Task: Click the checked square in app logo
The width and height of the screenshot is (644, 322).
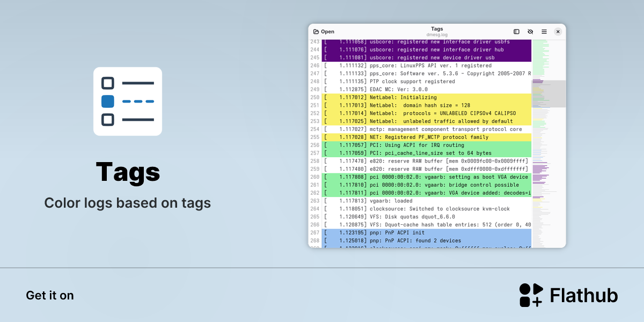Action: (x=108, y=101)
